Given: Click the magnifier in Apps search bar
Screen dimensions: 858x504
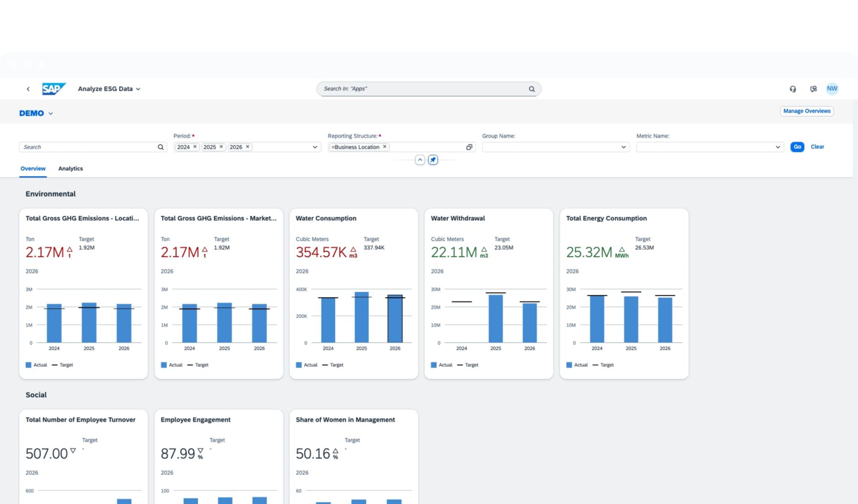Looking at the screenshot, I should coord(532,89).
